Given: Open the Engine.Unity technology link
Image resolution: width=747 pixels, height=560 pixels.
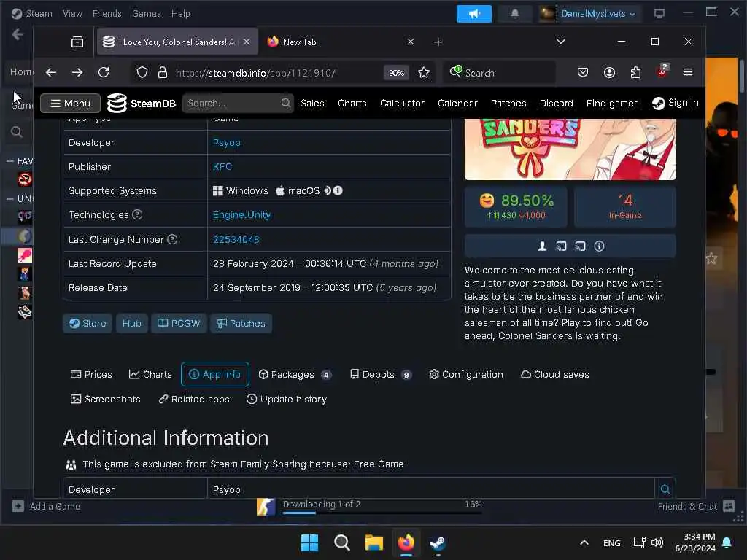Looking at the screenshot, I should point(241,215).
